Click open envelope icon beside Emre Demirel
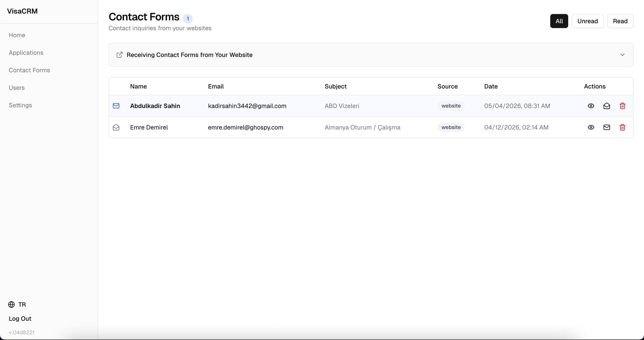The image size is (644, 340). [116, 127]
